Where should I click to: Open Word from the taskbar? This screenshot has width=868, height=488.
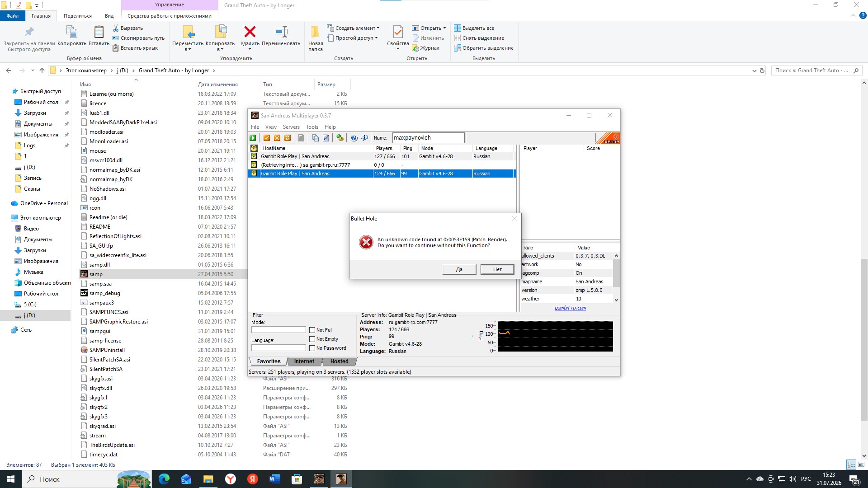tap(274, 479)
